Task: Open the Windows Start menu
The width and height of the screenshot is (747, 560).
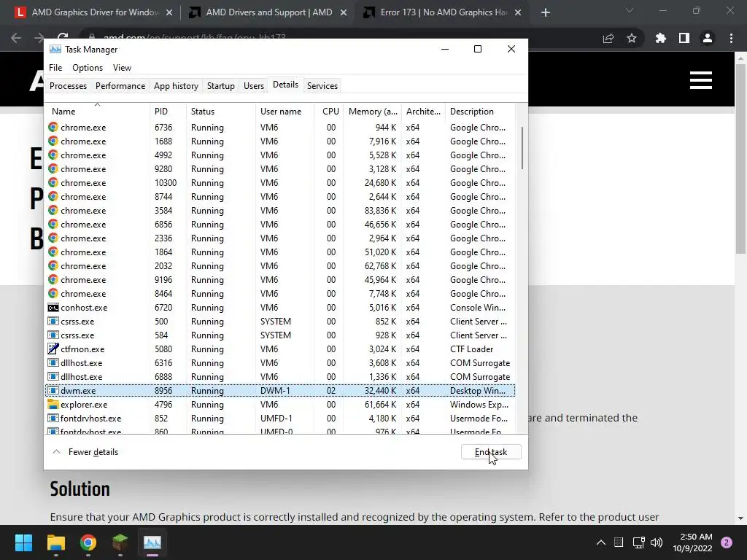Action: pos(23,542)
